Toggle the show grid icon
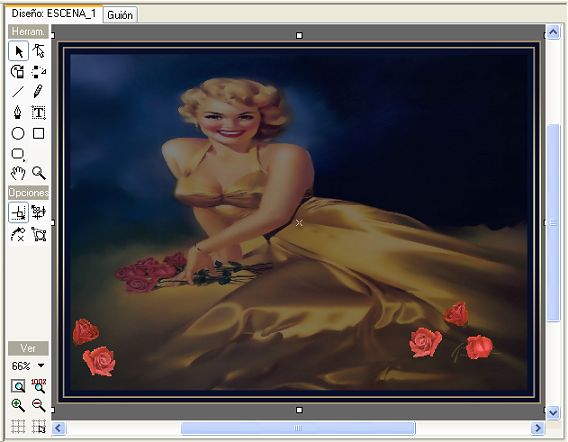The height and width of the screenshot is (442, 568). (x=18, y=426)
